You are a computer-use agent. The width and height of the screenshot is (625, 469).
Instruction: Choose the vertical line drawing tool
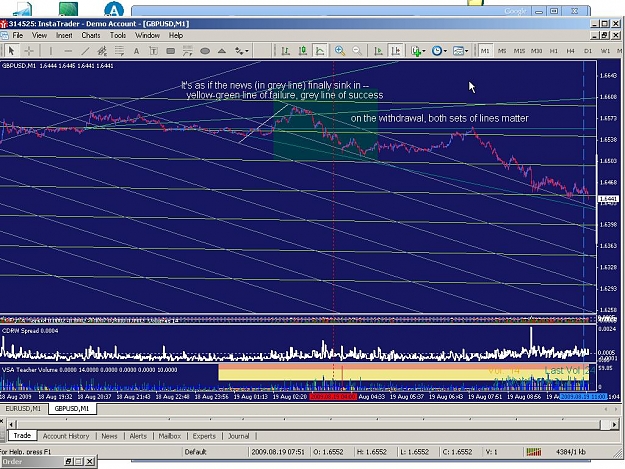(x=51, y=51)
